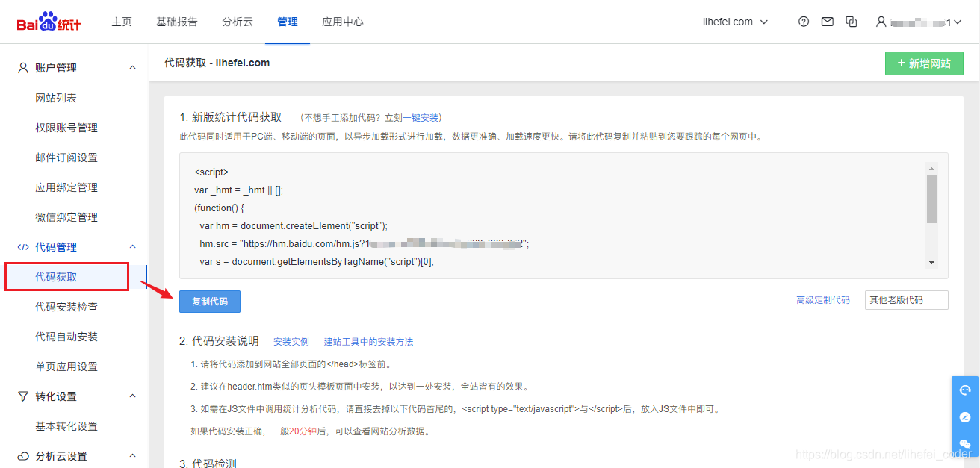
Task: Click the floating edit feedback icon
Action: coord(965,417)
